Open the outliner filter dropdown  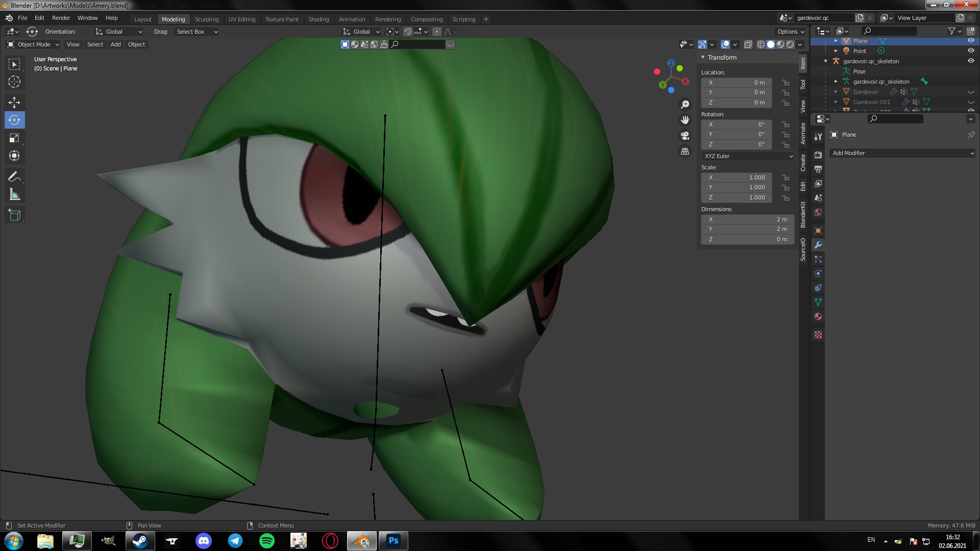coord(954,31)
